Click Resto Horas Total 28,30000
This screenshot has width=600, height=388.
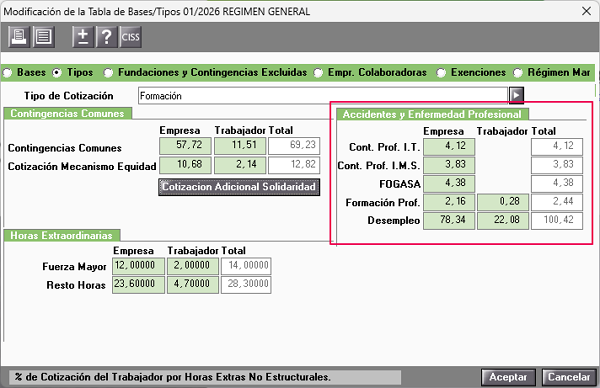point(246,285)
